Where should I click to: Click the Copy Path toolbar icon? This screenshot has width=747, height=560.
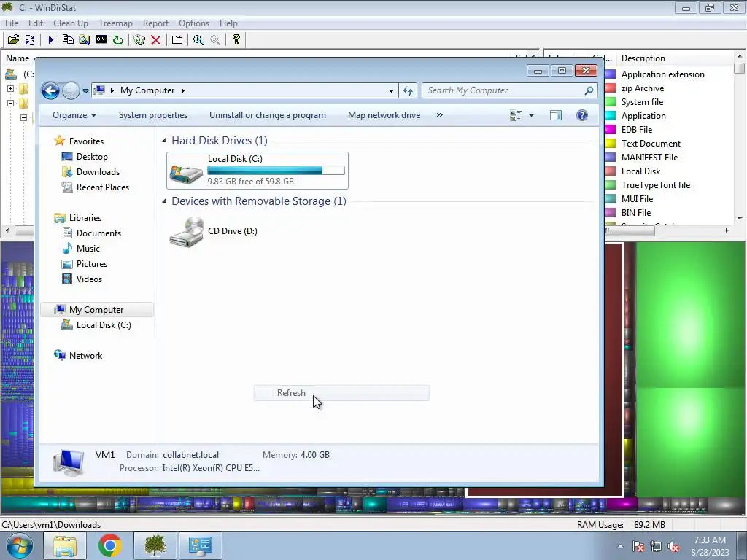point(68,39)
